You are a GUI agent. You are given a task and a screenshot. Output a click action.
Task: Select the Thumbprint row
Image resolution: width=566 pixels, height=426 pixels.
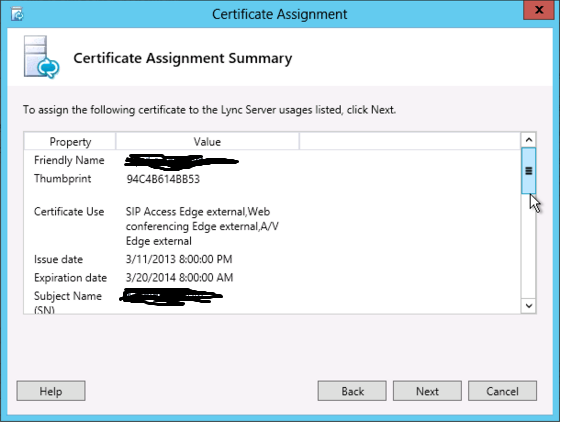click(x=273, y=179)
